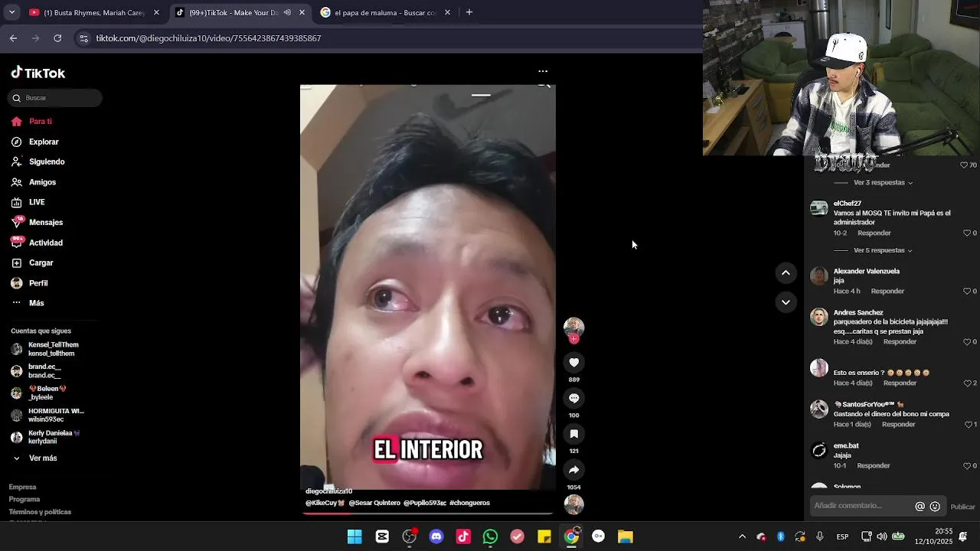Viewport: 980px width, 551px height.
Task: Insert a mention with the @ icon
Action: [x=920, y=507]
